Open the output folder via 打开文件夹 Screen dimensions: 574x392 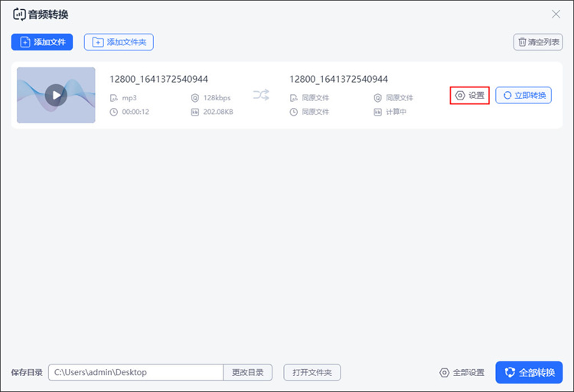click(x=312, y=372)
